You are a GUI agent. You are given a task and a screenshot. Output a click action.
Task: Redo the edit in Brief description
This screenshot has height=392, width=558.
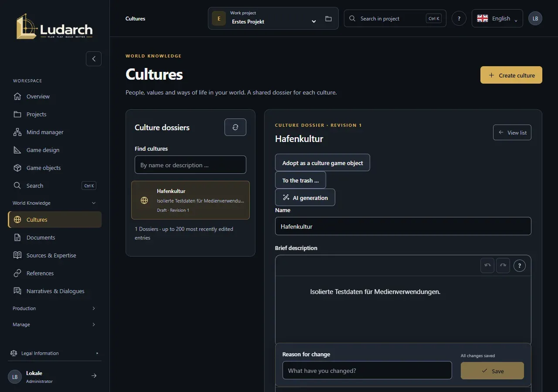503,265
